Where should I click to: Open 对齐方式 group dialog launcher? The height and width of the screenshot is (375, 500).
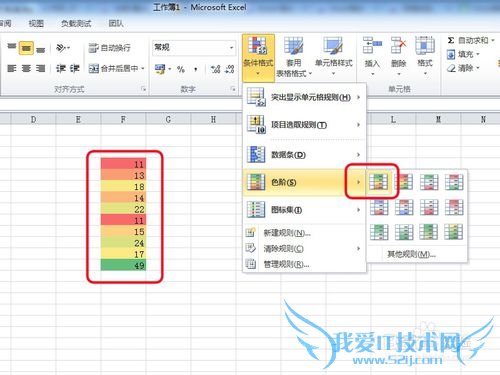(x=143, y=89)
